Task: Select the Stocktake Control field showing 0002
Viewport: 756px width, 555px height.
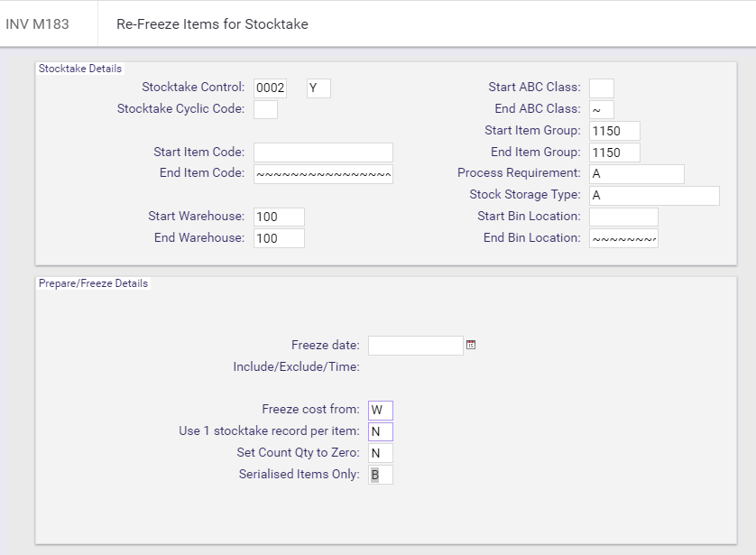Action: [270, 88]
